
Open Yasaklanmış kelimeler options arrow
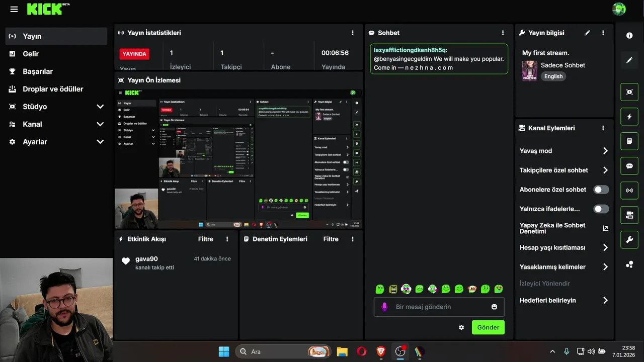[x=605, y=267]
